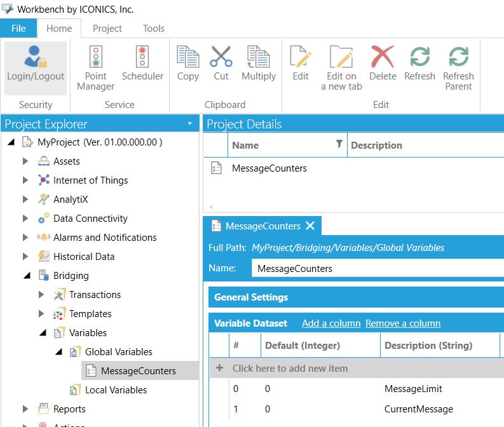This screenshot has height=427, width=504.
Task: Select Local Variables in the tree
Action: pos(116,390)
